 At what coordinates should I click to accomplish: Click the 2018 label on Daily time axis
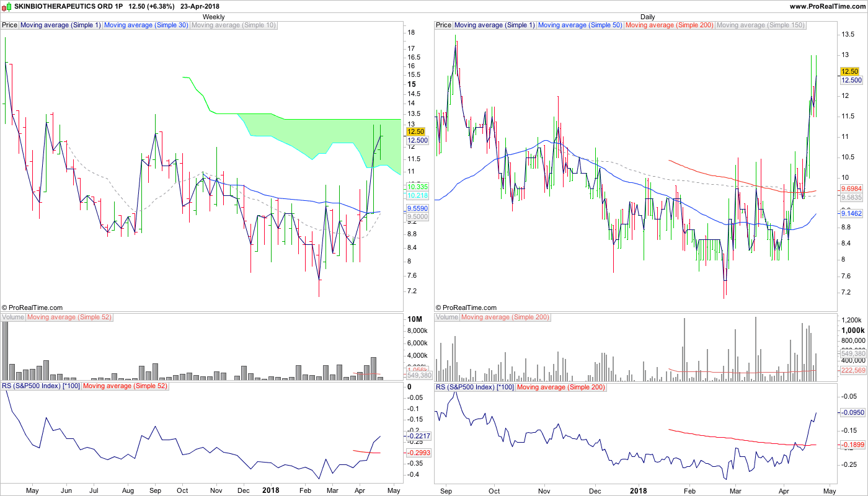click(x=639, y=490)
